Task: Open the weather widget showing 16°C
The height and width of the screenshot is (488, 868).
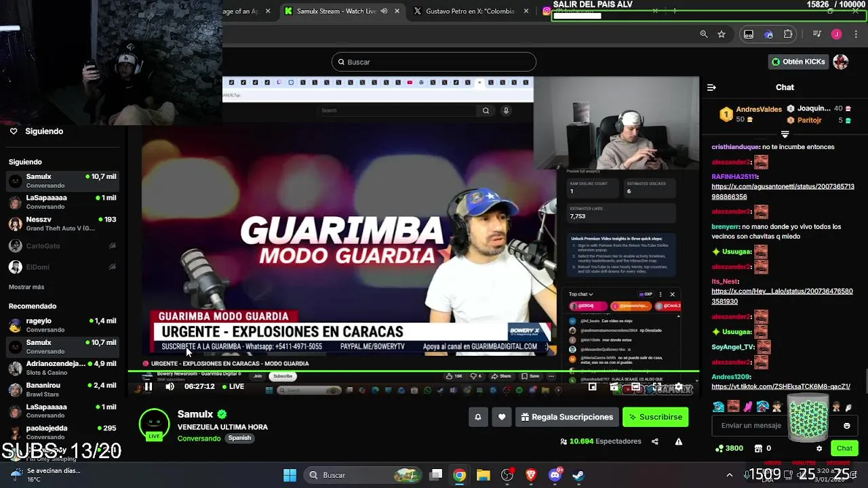Action: coord(44,475)
